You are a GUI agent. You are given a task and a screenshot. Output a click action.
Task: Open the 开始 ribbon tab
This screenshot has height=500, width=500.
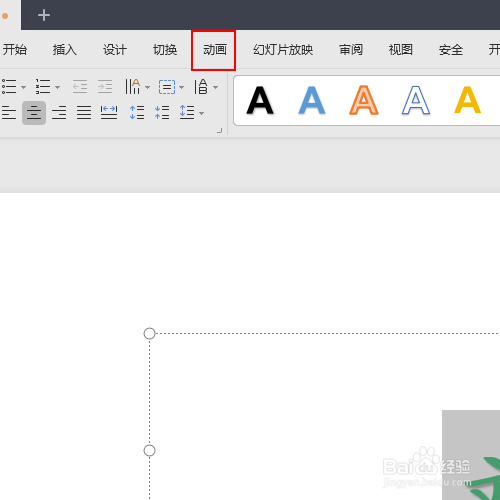pos(15,50)
